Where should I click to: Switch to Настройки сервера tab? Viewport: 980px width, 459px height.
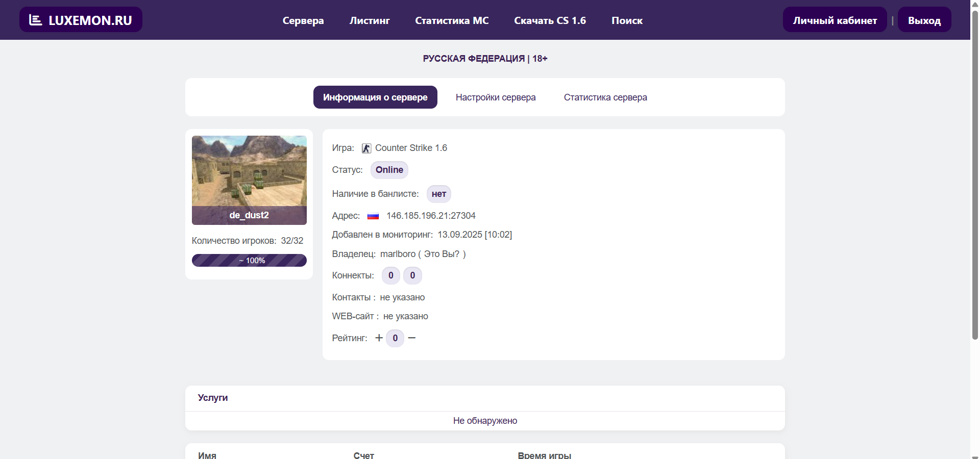[x=496, y=97]
